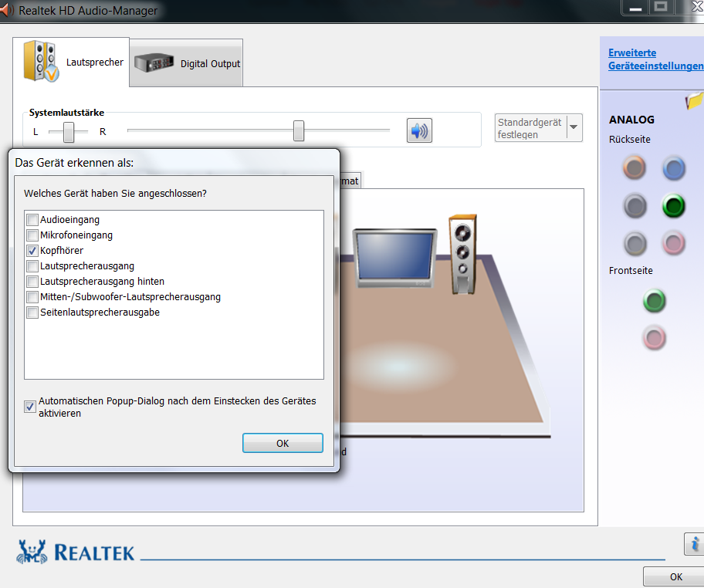Click the speaker icon in the title bar

pos(6,10)
